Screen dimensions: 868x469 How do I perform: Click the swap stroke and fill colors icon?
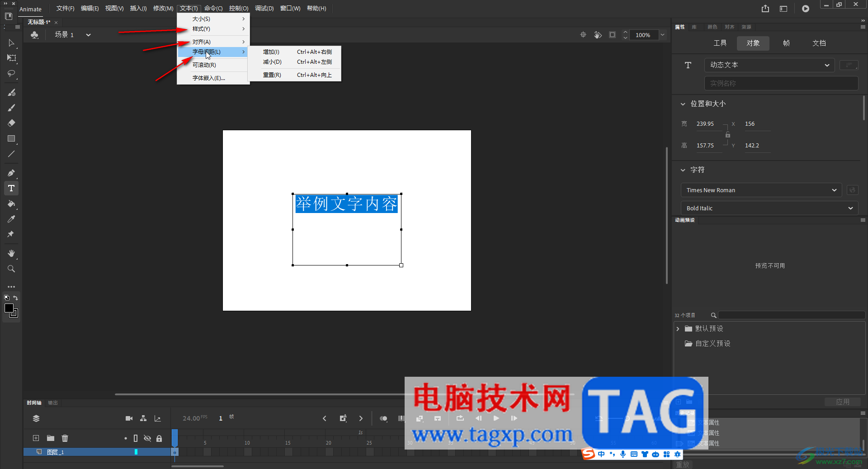click(16, 298)
